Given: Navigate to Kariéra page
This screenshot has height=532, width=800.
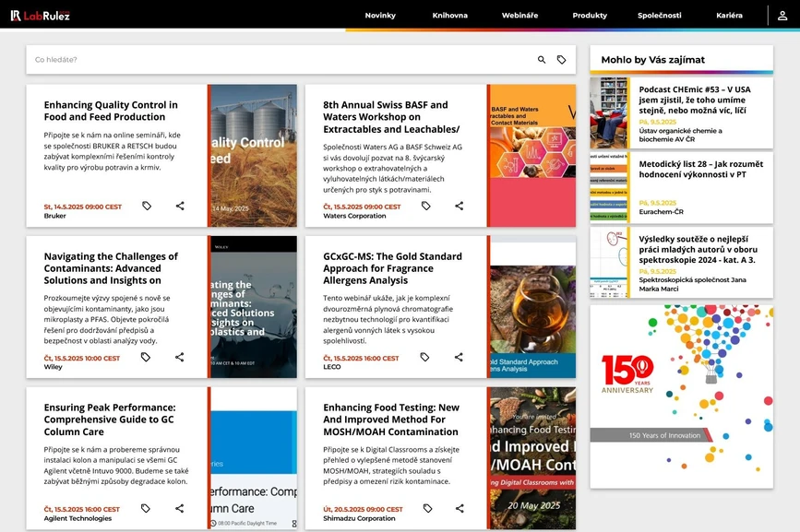Looking at the screenshot, I should [729, 16].
